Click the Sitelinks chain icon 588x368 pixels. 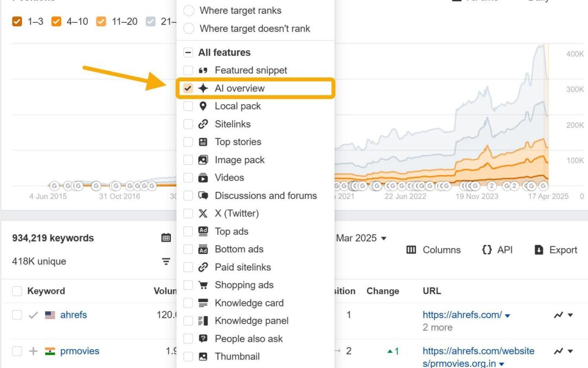[203, 124]
